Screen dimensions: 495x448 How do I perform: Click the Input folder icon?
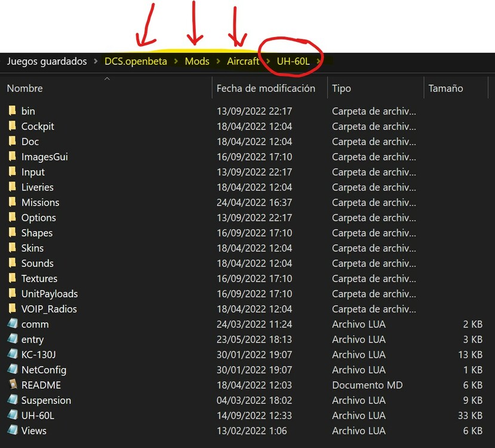click(x=13, y=172)
